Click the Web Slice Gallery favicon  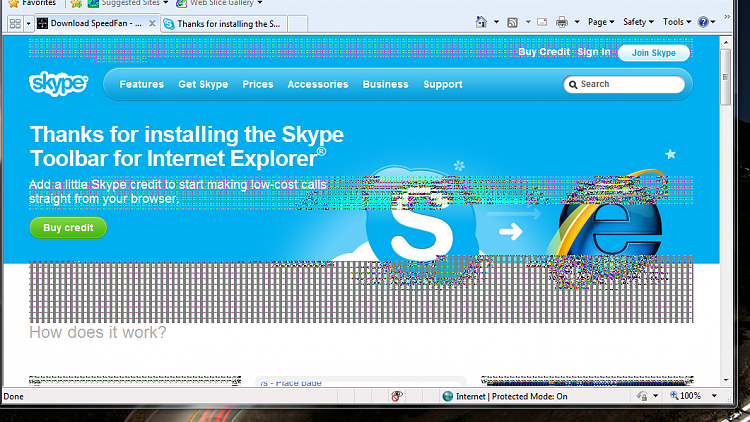[181, 3]
